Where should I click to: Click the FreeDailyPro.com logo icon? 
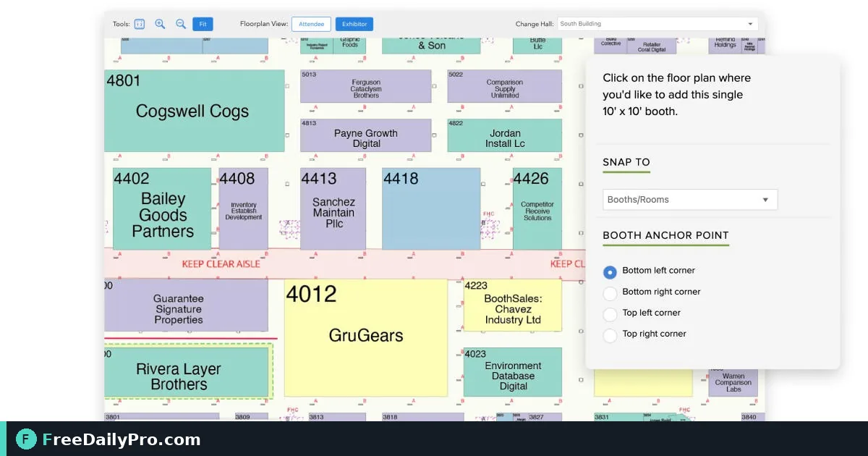27,439
